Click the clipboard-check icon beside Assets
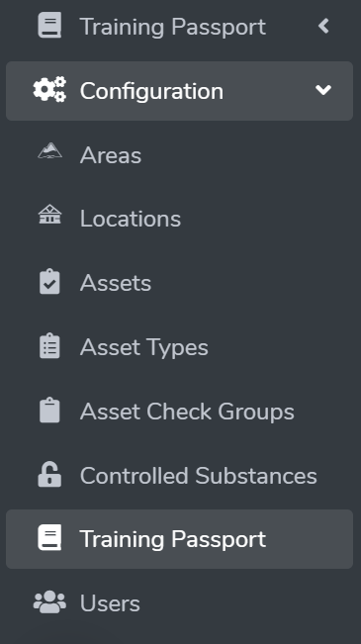This screenshot has height=644, width=361. [49, 282]
